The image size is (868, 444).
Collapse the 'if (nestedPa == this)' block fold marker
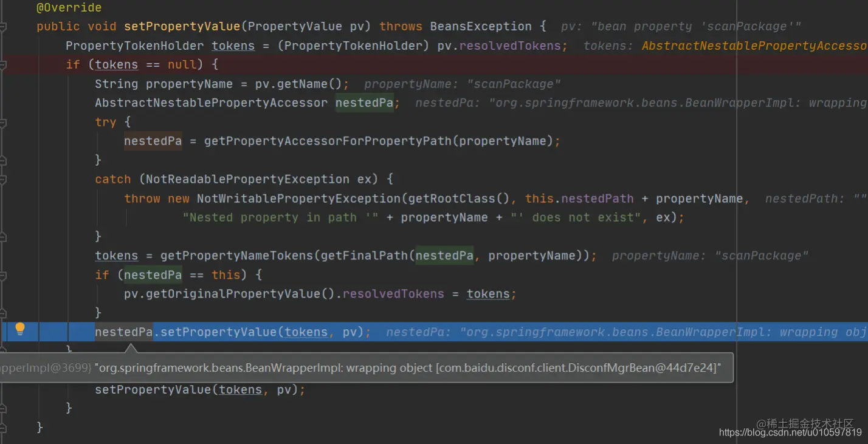(2, 275)
